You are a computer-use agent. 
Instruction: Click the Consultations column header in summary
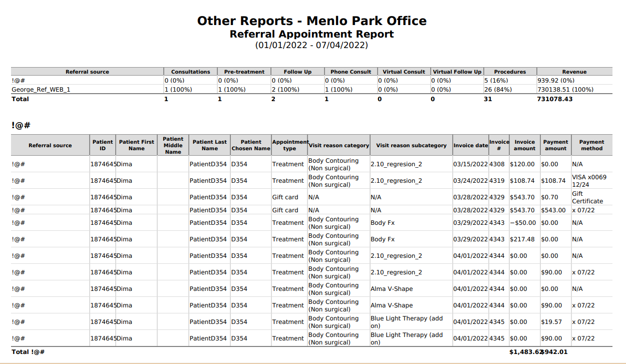point(190,72)
